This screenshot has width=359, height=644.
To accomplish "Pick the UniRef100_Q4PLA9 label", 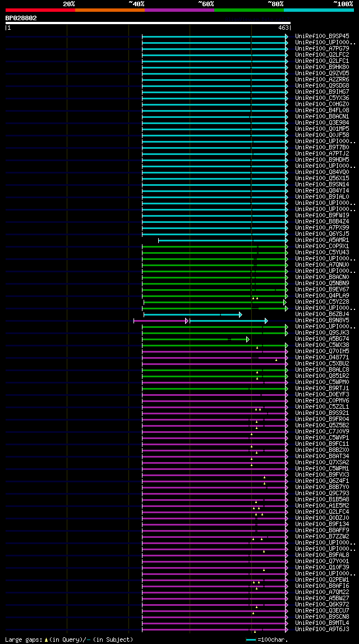I will (x=322, y=295).
